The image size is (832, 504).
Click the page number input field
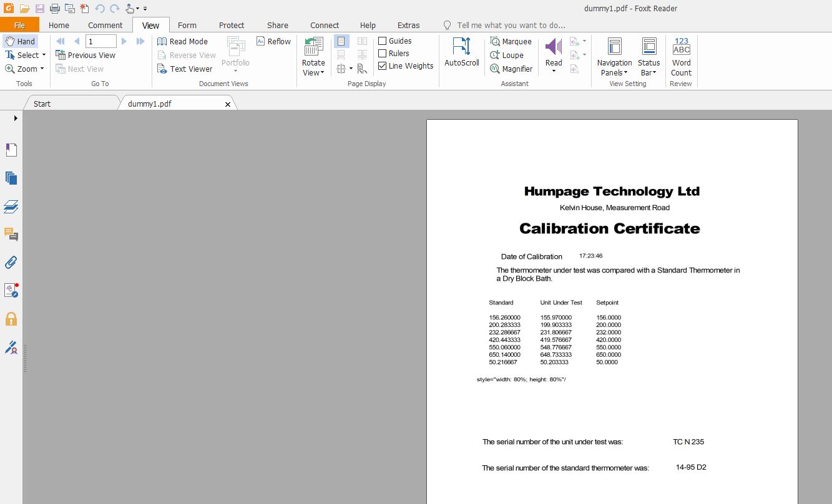click(x=101, y=41)
